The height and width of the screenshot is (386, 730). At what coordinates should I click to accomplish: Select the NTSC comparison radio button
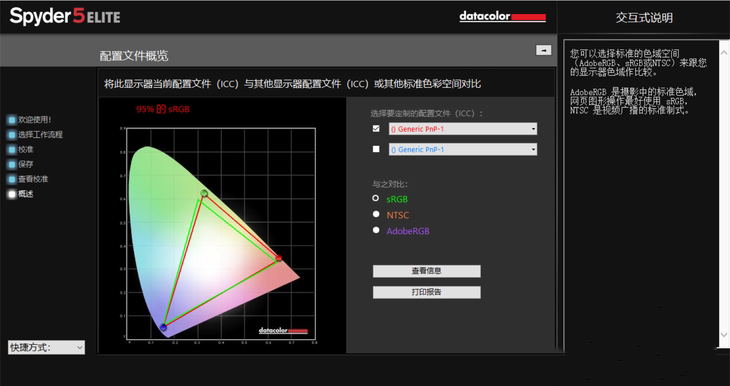coord(376,214)
